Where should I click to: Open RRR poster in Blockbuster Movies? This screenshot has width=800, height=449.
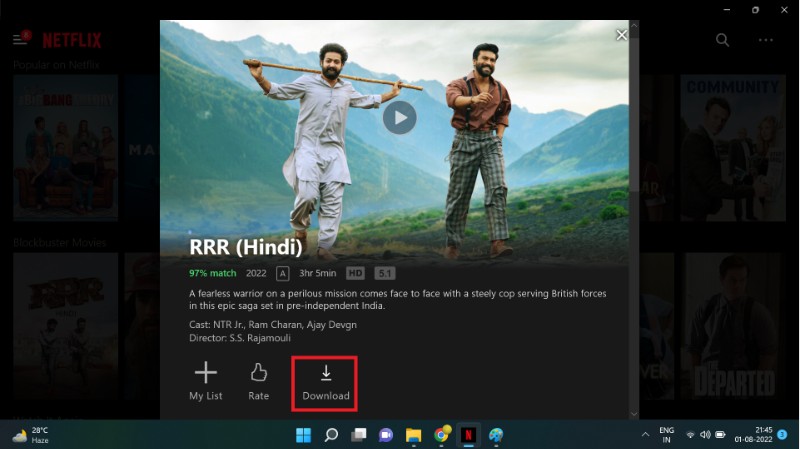click(66, 327)
